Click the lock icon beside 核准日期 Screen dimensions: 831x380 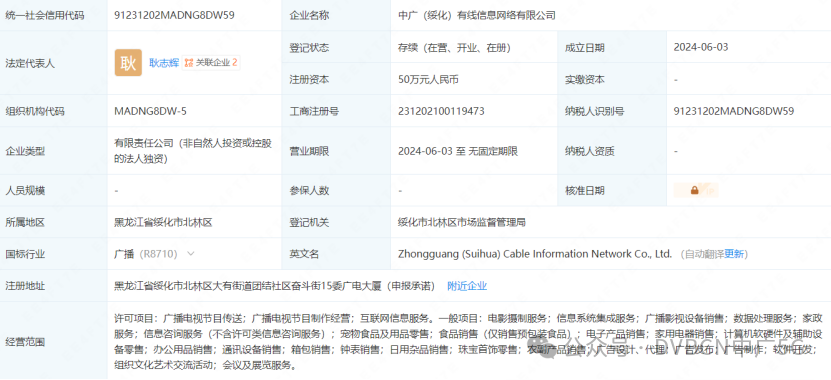coord(695,191)
